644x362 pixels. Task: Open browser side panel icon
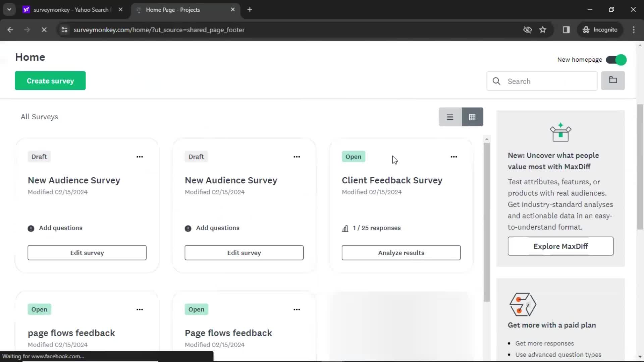(566, 30)
